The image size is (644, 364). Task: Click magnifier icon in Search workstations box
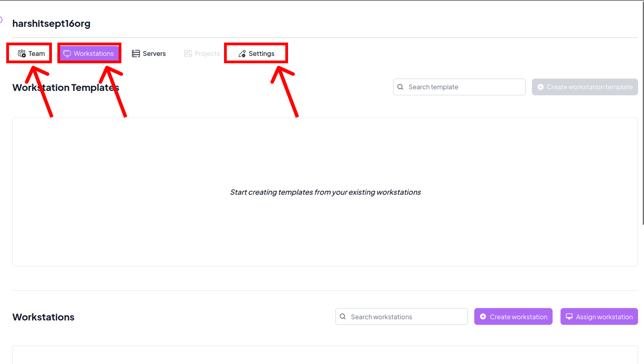343,317
